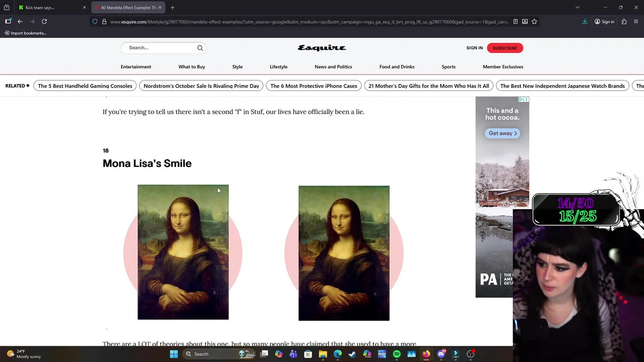Click the search magnifier icon on Esquire
This screenshot has width=644, height=362.
pos(200,48)
